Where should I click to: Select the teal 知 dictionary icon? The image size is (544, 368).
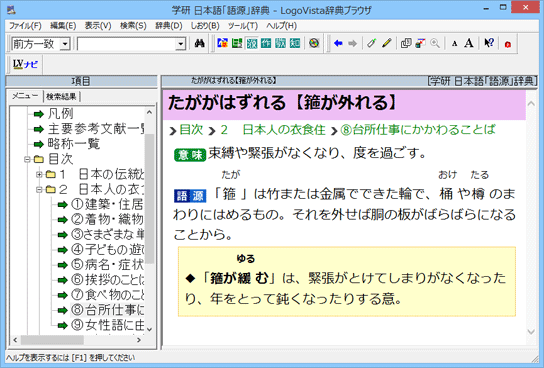coord(295,43)
